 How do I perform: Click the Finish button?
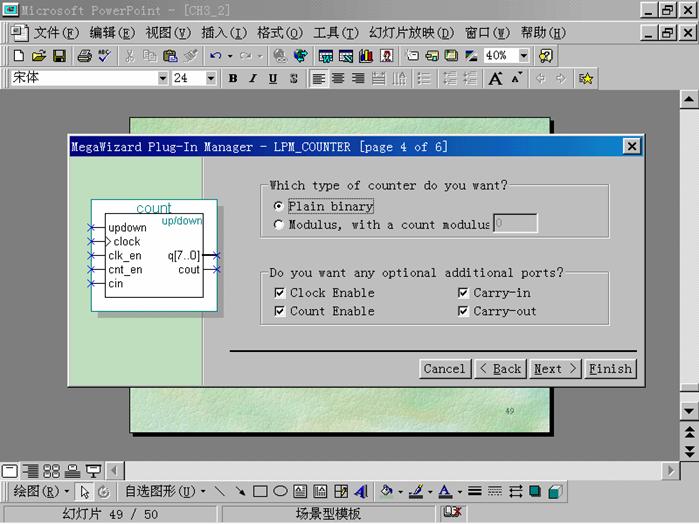click(610, 369)
